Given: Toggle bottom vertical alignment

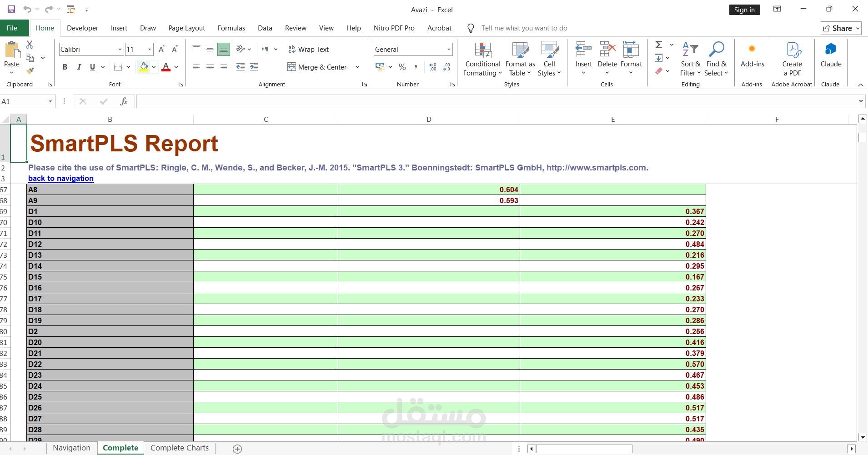Looking at the screenshot, I should 224,49.
